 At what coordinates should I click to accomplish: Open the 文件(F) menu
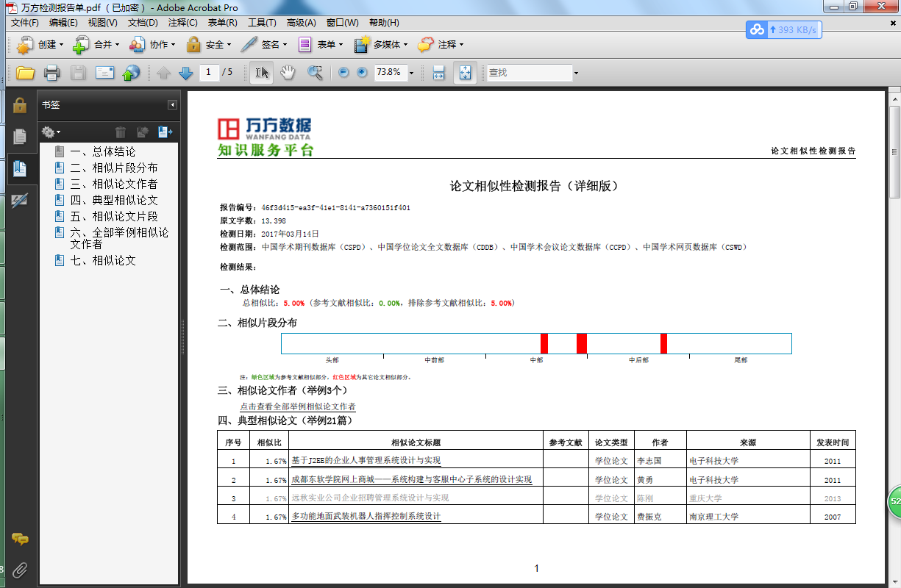(25, 23)
